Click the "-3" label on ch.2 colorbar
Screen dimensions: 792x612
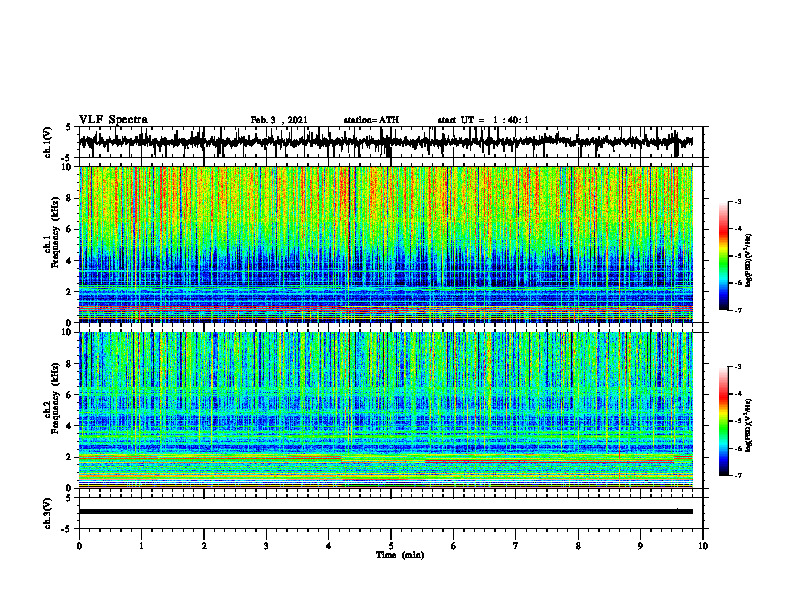pyautogui.click(x=738, y=367)
